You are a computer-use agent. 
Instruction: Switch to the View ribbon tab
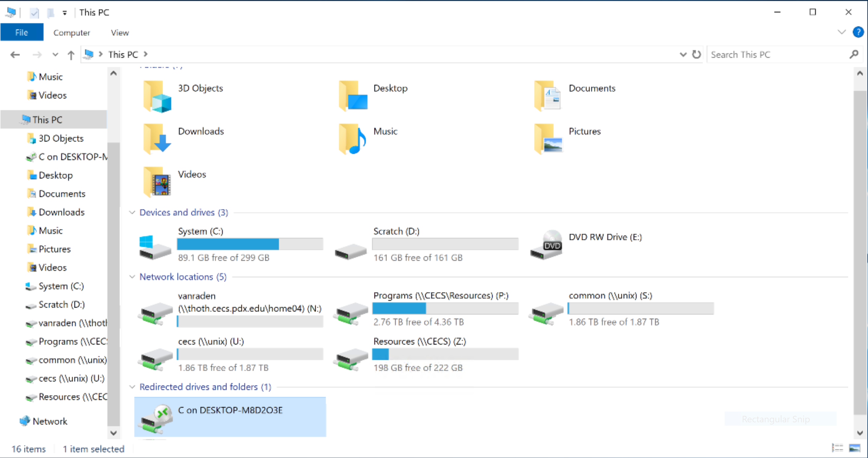(x=120, y=32)
